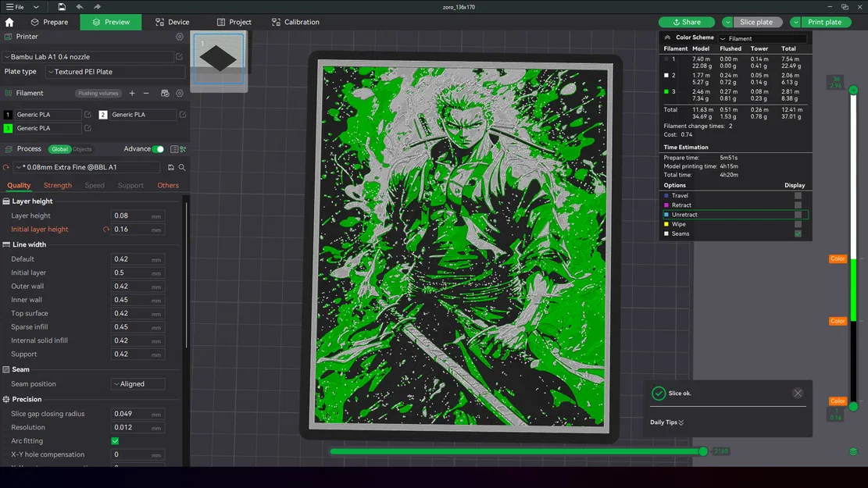Open the Color Scheme Filament dropdown
Screen dimensions: 868x488
pyautogui.click(x=763, y=37)
